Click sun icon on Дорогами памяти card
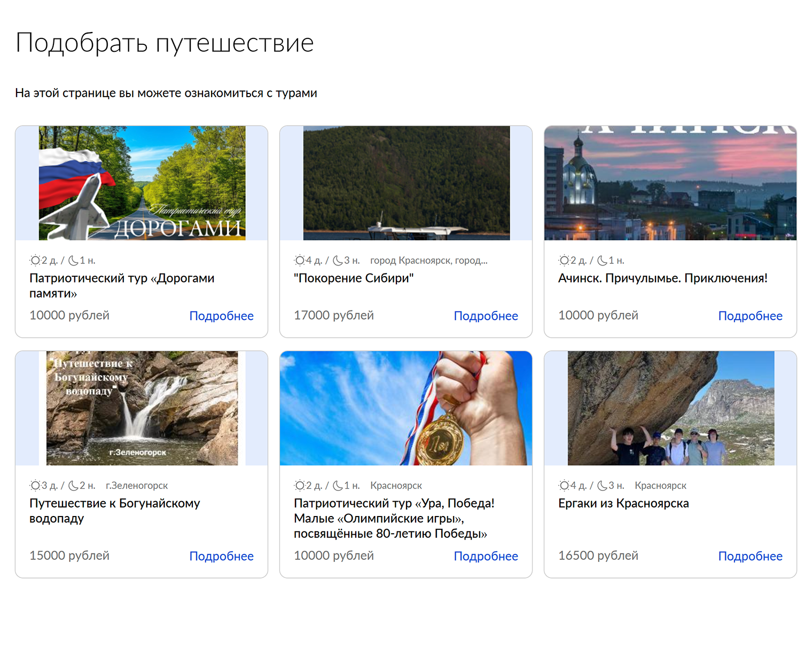 [x=35, y=261]
